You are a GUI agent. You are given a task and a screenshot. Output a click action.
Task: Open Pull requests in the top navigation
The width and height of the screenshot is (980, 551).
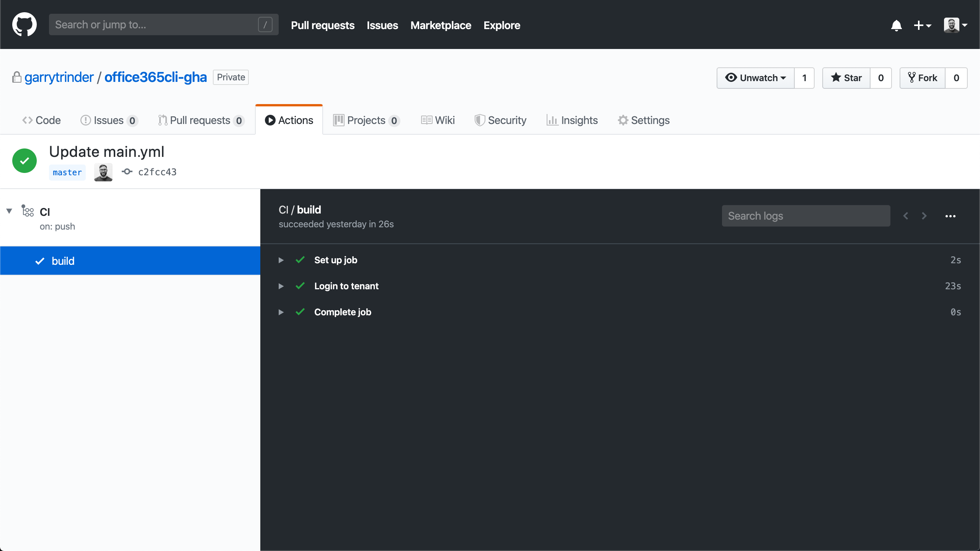click(322, 25)
